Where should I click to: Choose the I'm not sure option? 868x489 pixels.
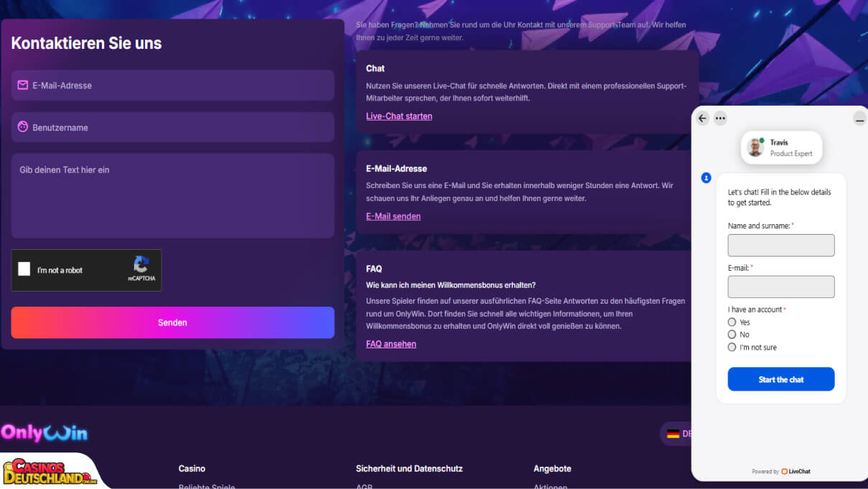pyautogui.click(x=732, y=348)
